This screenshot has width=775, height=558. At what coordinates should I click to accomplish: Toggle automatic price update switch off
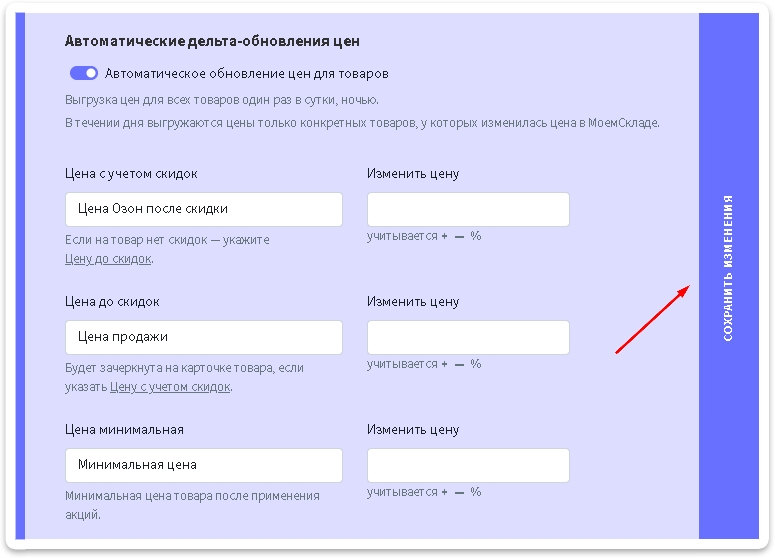83,73
